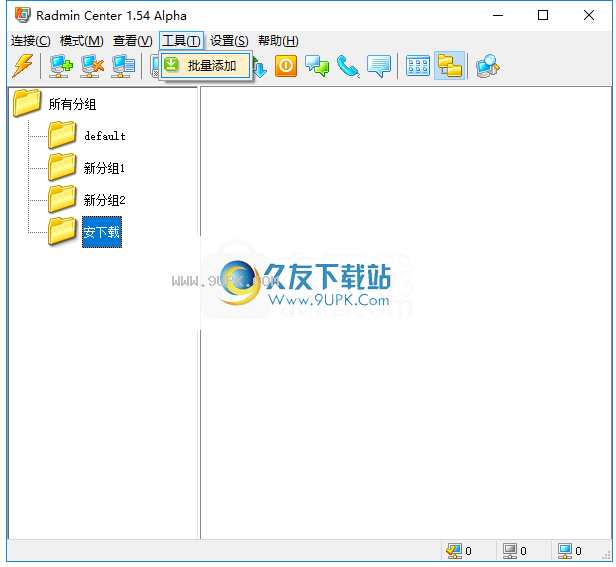Click the add computer icon with green plus
616x567 pixels.
pos(61,66)
